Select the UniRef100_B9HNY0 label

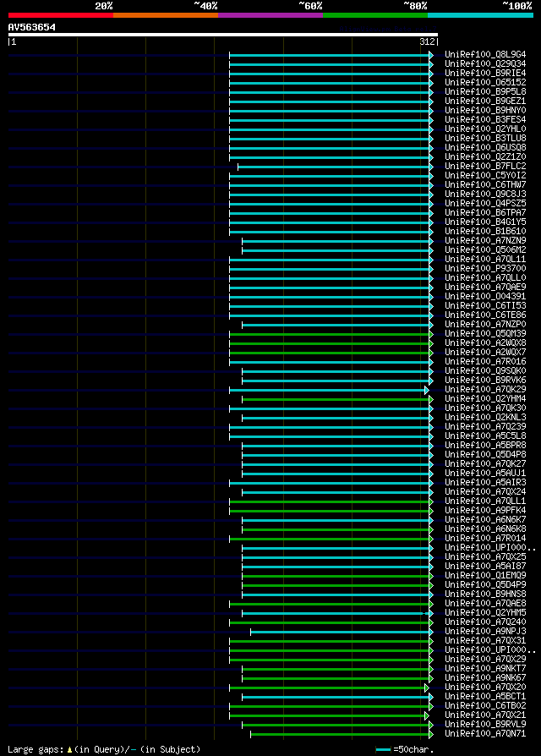tap(485, 111)
